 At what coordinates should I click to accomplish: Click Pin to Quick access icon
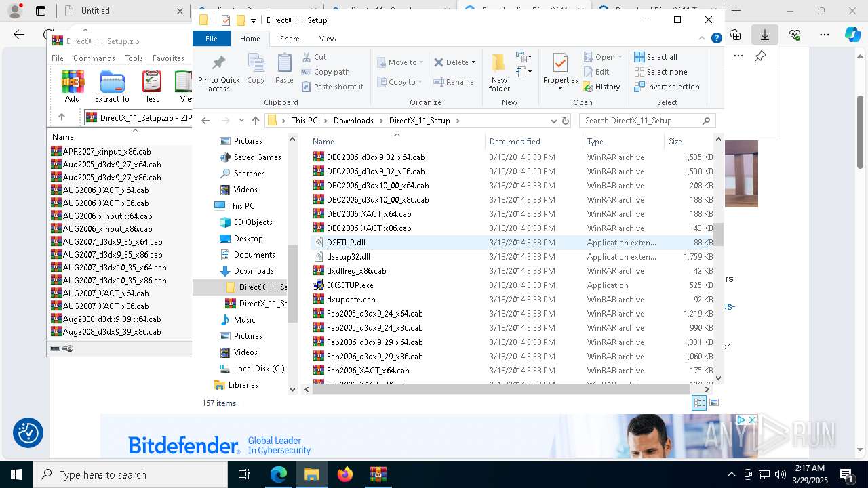pyautogui.click(x=218, y=73)
